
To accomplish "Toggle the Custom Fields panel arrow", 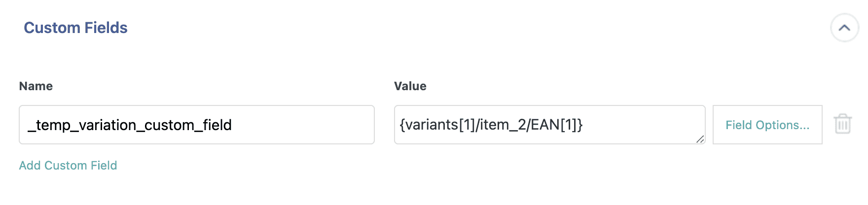I will [844, 28].
